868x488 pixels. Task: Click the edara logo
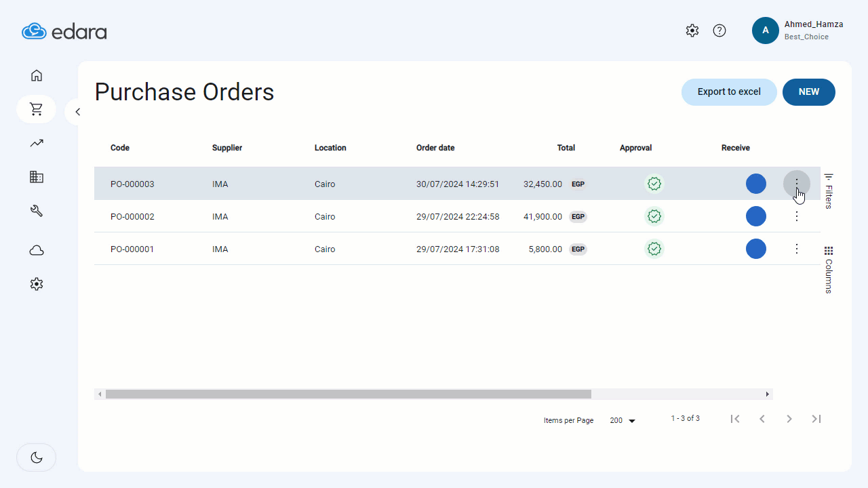point(64,31)
